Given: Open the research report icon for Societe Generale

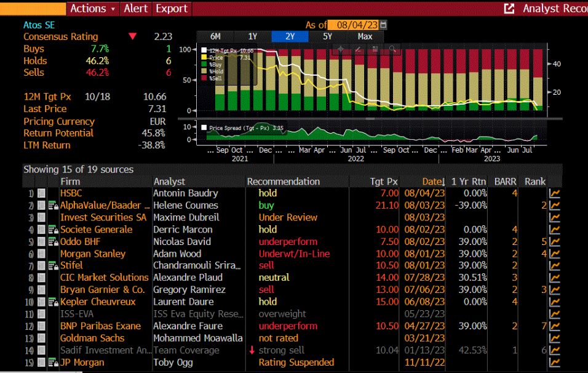Looking at the screenshot, I should (54, 230).
